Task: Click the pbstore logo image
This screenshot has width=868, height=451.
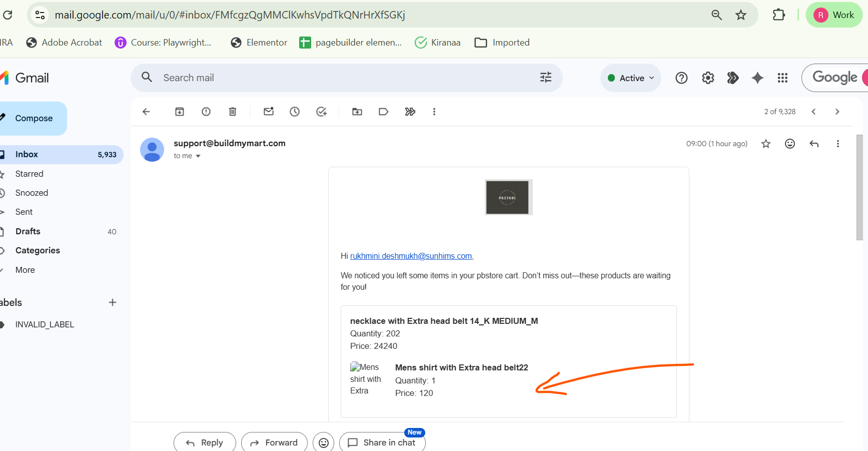Action: pyautogui.click(x=508, y=197)
